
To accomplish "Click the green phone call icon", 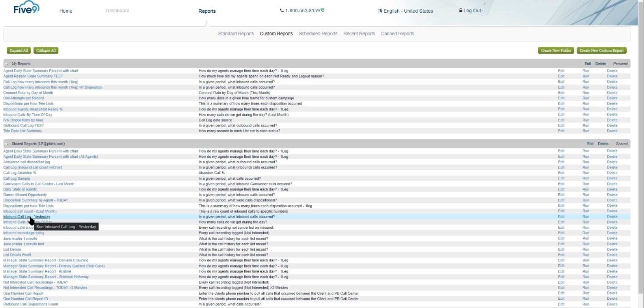I will [x=322, y=10].
